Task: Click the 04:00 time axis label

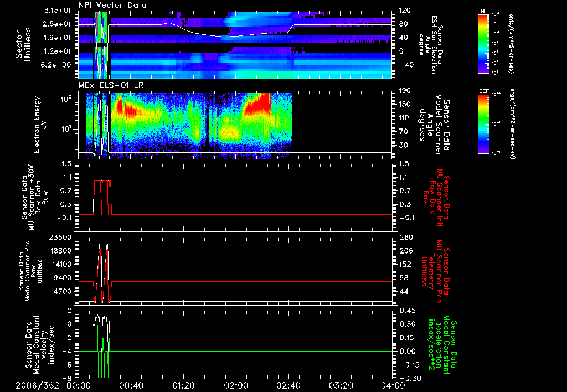Action: [x=393, y=385]
